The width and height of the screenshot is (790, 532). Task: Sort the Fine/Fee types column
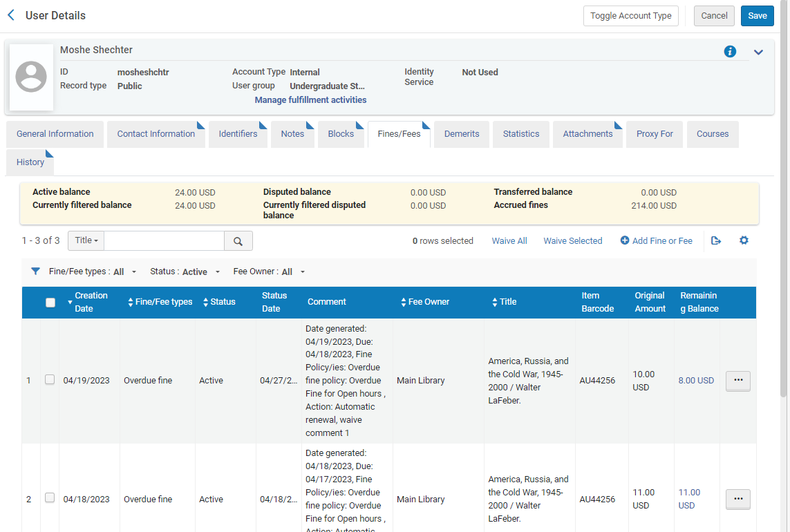[x=131, y=302]
